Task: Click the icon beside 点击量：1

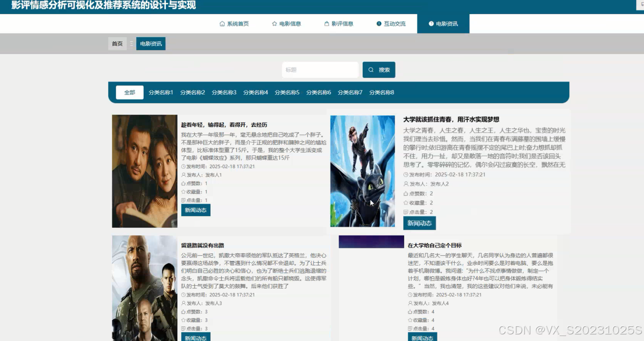Action: tap(183, 200)
